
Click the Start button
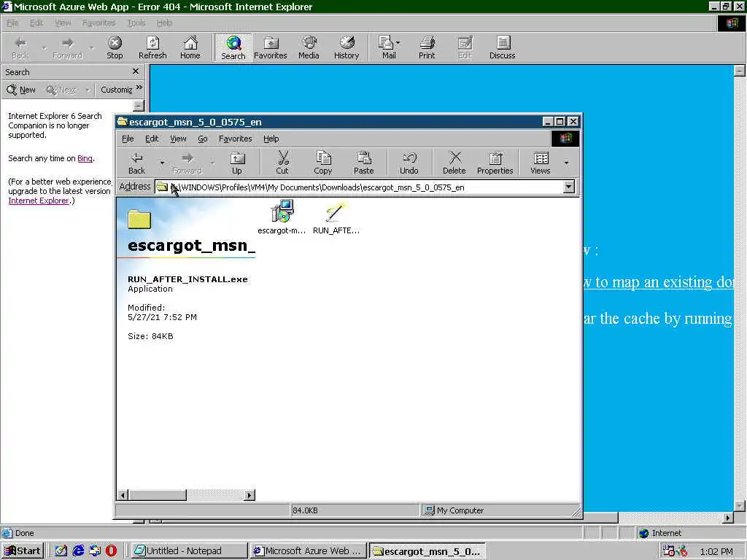coord(23,551)
